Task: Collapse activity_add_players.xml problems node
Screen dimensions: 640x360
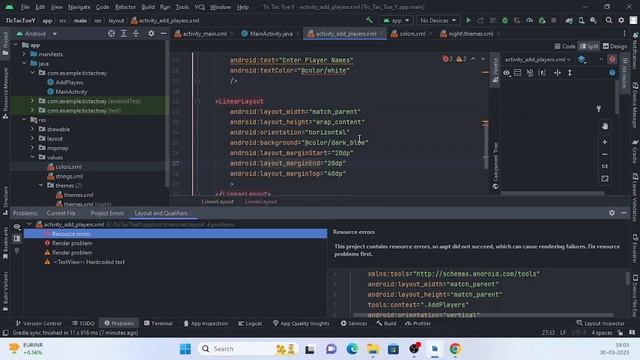Action: (x=29, y=224)
